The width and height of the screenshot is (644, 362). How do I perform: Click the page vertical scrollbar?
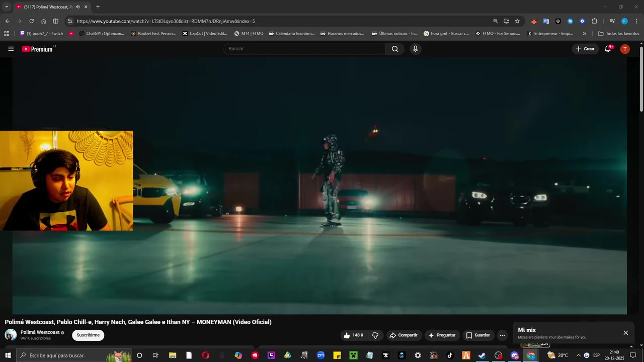tap(641, 79)
